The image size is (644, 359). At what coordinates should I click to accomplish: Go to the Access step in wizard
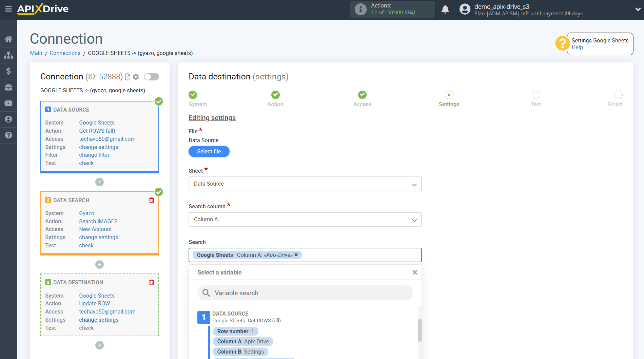362,95
